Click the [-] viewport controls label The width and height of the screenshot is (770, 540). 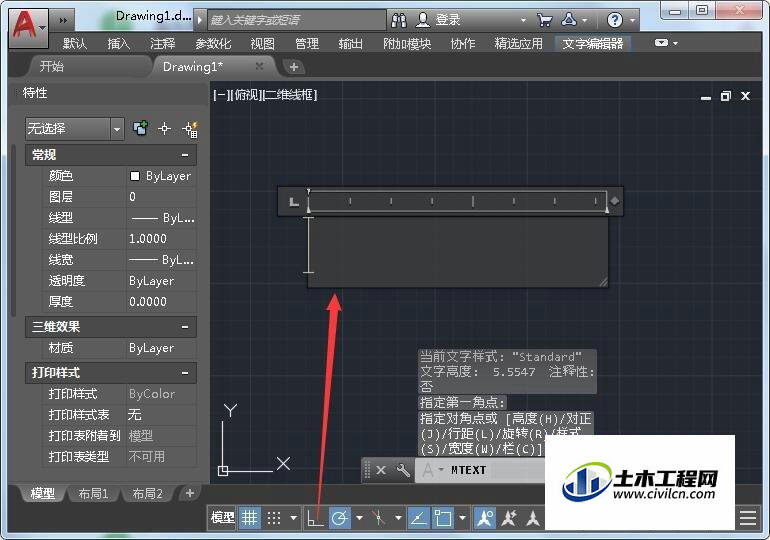point(220,95)
